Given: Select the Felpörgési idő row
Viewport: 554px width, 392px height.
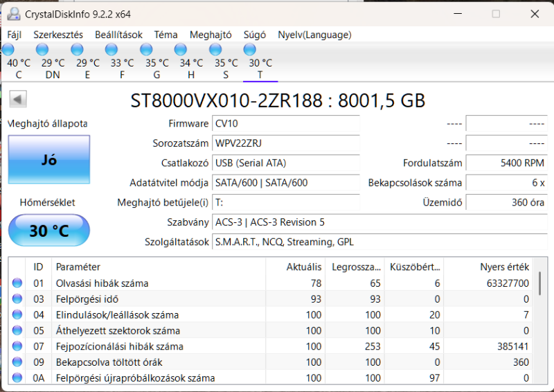Looking at the screenshot, I should tap(270, 299).
